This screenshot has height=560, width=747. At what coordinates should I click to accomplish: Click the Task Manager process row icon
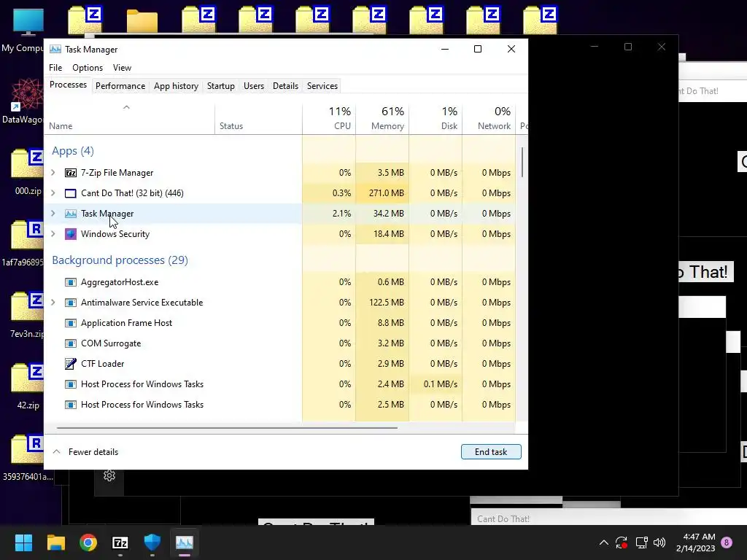tap(71, 214)
